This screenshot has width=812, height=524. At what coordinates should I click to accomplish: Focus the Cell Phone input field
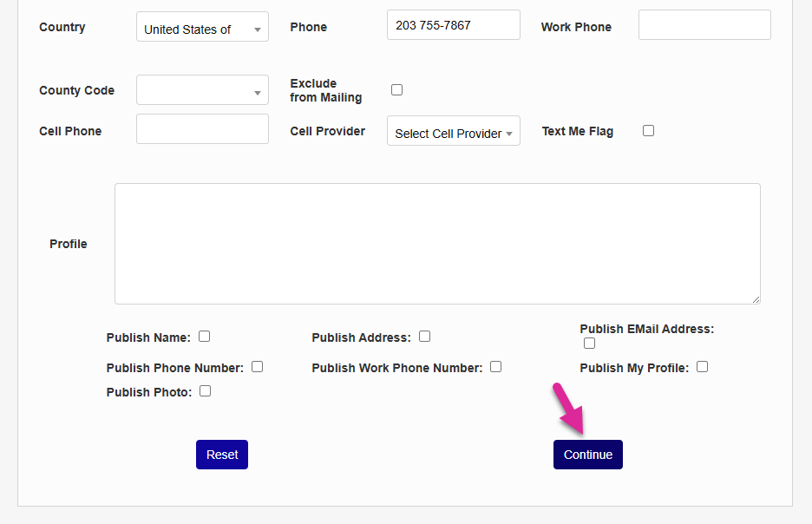(202, 129)
